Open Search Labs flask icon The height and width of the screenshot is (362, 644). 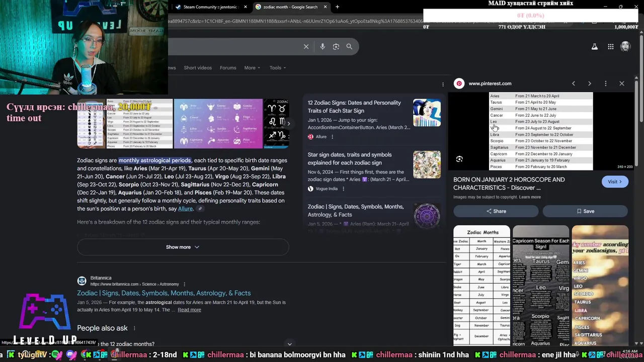coord(594,46)
